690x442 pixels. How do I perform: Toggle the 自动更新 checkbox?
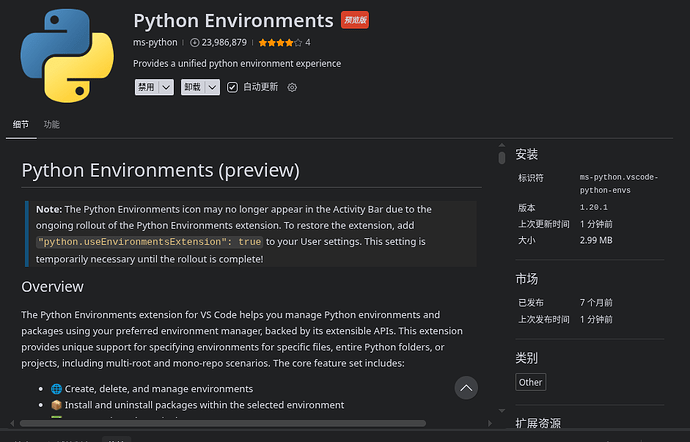232,87
